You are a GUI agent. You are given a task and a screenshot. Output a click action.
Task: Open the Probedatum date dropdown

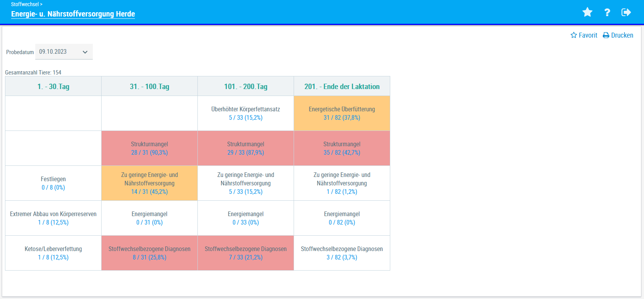pyautogui.click(x=64, y=52)
